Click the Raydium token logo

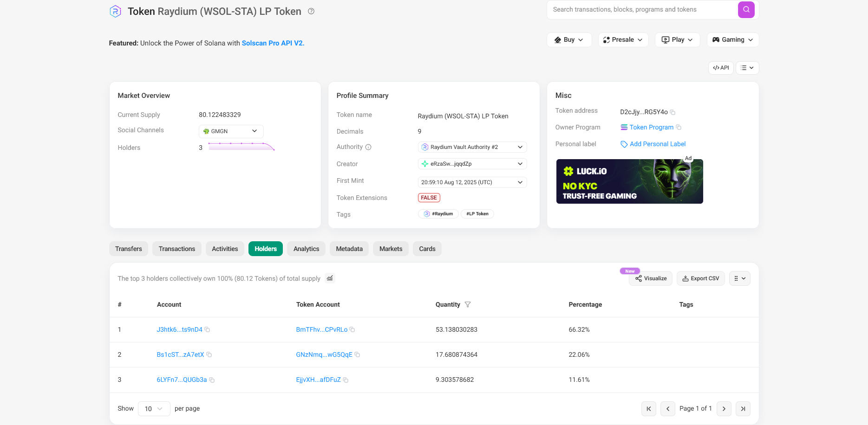click(x=115, y=11)
